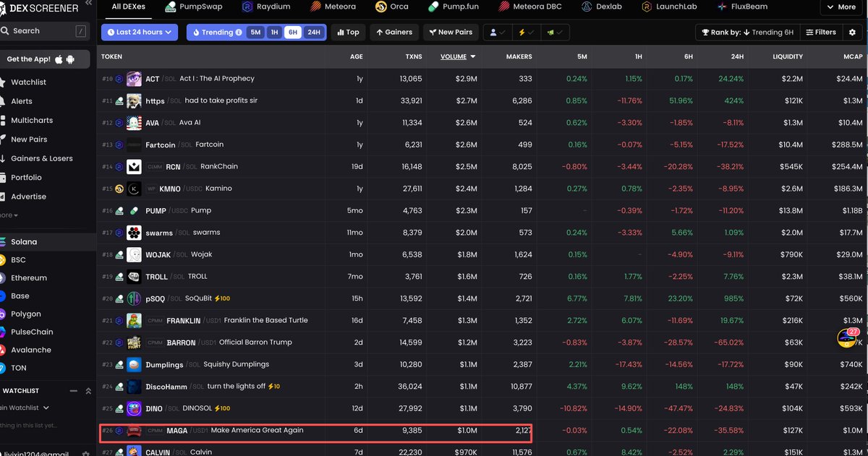Click the Dumplings token icon

[x=134, y=364]
